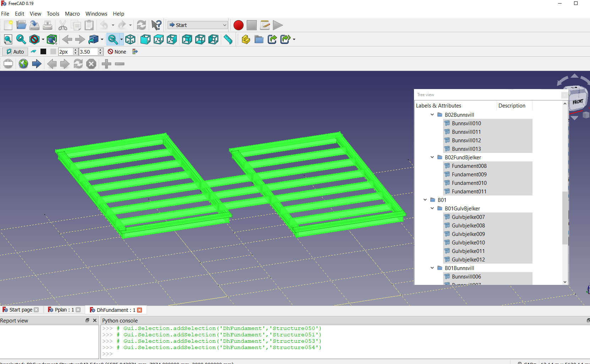590x364 pixels.
Task: Click the Measure distance ruler icon
Action: coord(228,39)
